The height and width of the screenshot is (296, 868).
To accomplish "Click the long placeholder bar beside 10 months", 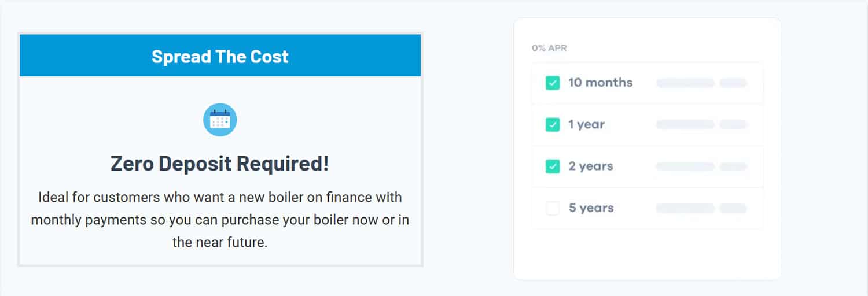I will (x=685, y=83).
